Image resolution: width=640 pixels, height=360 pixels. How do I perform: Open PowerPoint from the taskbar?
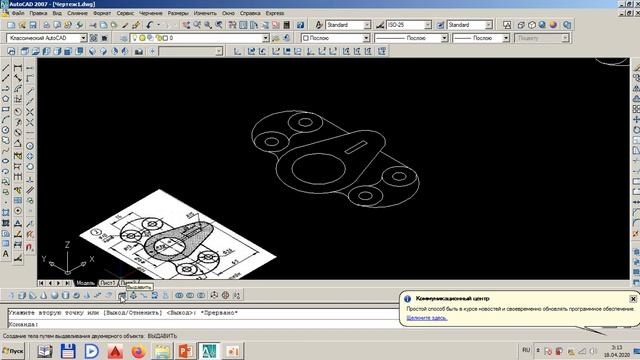185,351
